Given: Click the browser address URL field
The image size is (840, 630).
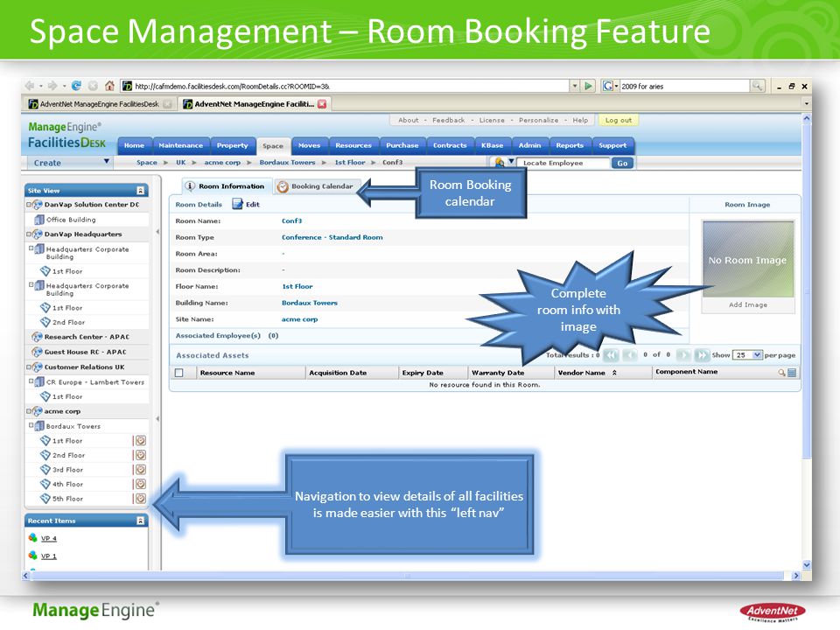Looking at the screenshot, I should coord(346,86).
